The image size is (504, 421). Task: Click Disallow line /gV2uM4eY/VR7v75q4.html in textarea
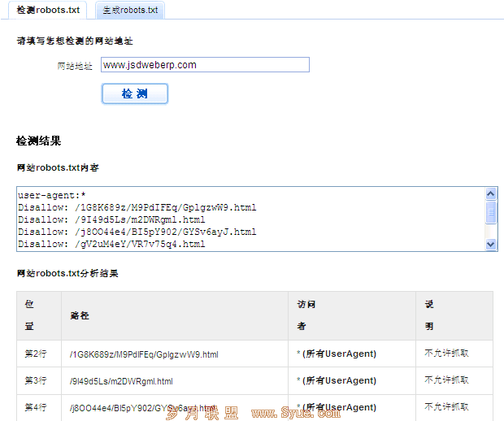[111, 244]
